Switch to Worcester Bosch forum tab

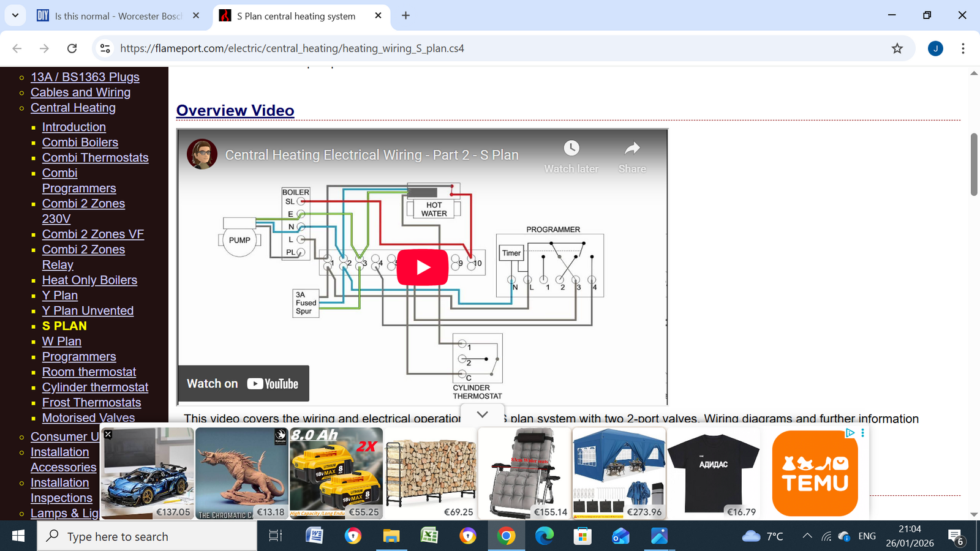point(116,16)
